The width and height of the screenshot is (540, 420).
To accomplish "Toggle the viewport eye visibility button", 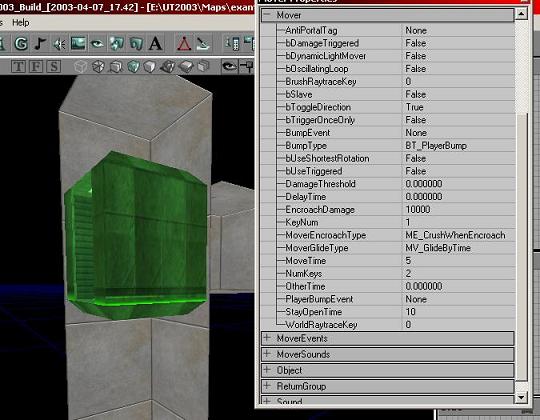I will point(229,66).
